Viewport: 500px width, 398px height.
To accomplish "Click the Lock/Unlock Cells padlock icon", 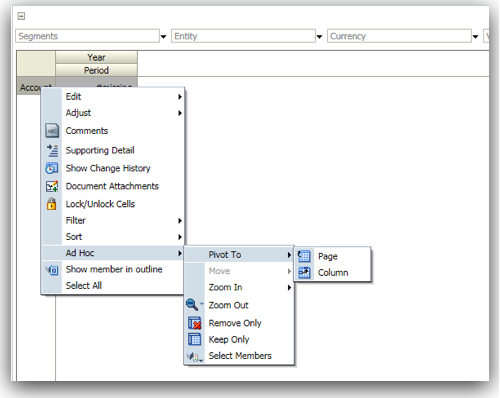I will (x=51, y=204).
